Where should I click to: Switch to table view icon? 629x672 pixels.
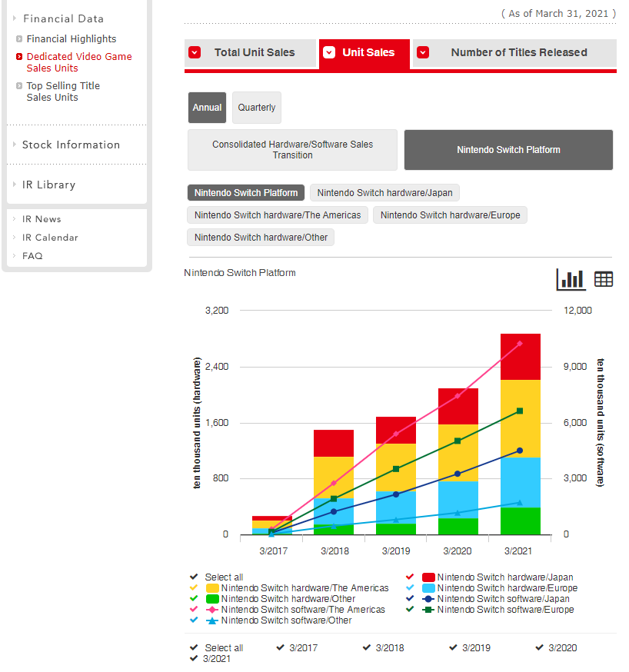604,279
